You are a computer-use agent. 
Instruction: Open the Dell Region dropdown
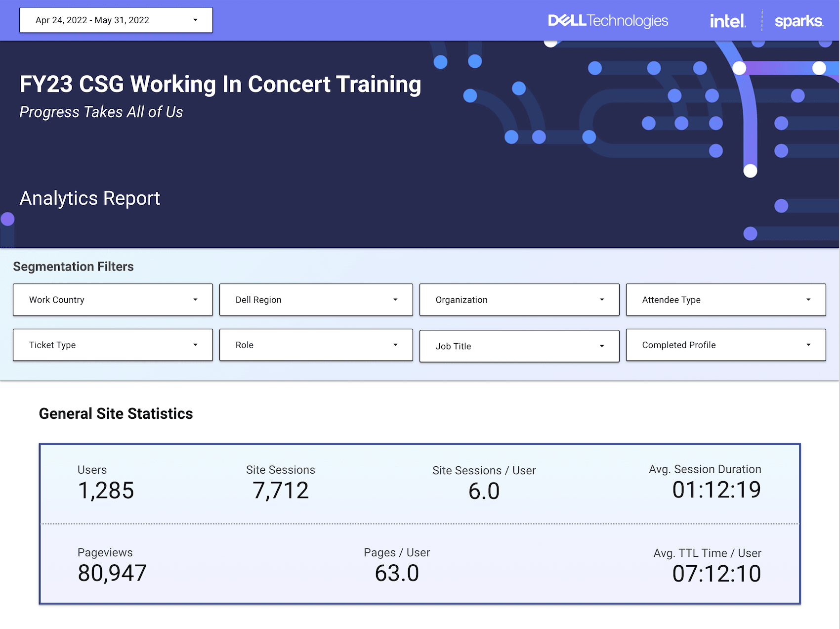coord(316,300)
